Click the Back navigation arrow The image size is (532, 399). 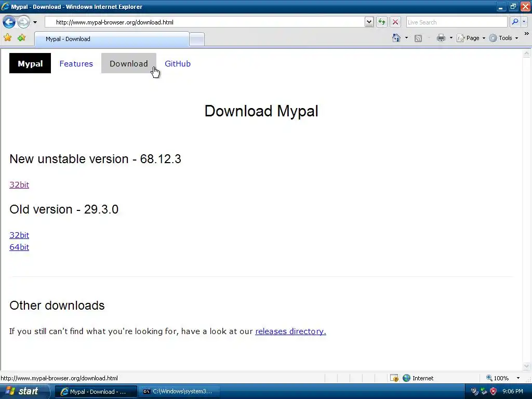[9, 22]
